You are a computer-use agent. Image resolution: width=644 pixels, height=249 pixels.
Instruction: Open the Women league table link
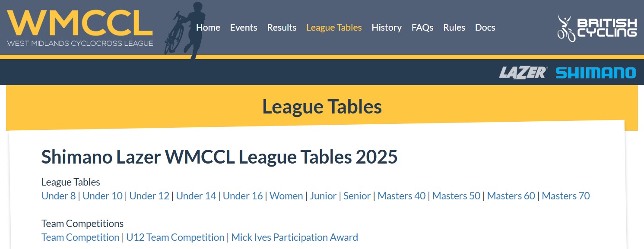click(x=286, y=196)
